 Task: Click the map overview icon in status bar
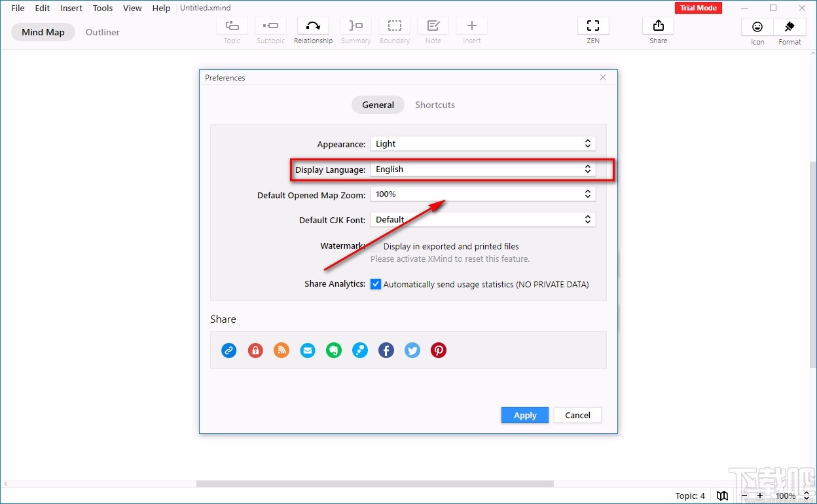point(722,495)
